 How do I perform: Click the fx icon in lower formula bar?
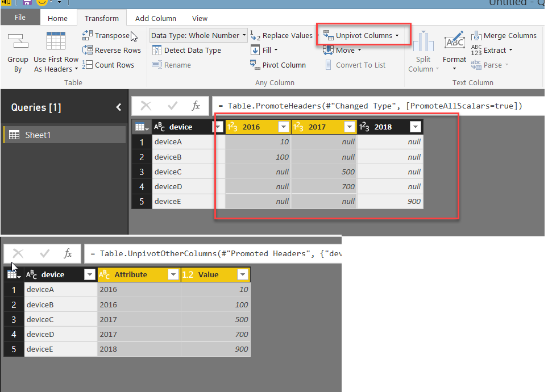(x=68, y=253)
